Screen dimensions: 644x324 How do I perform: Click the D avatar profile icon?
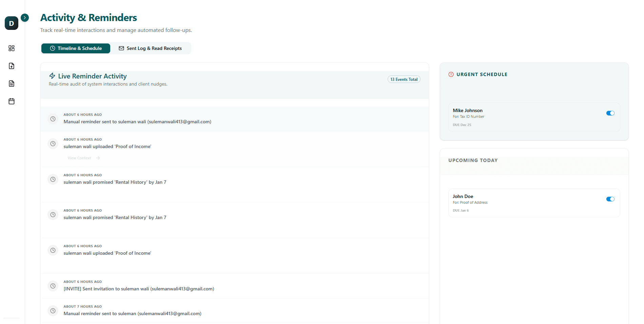pos(11,23)
